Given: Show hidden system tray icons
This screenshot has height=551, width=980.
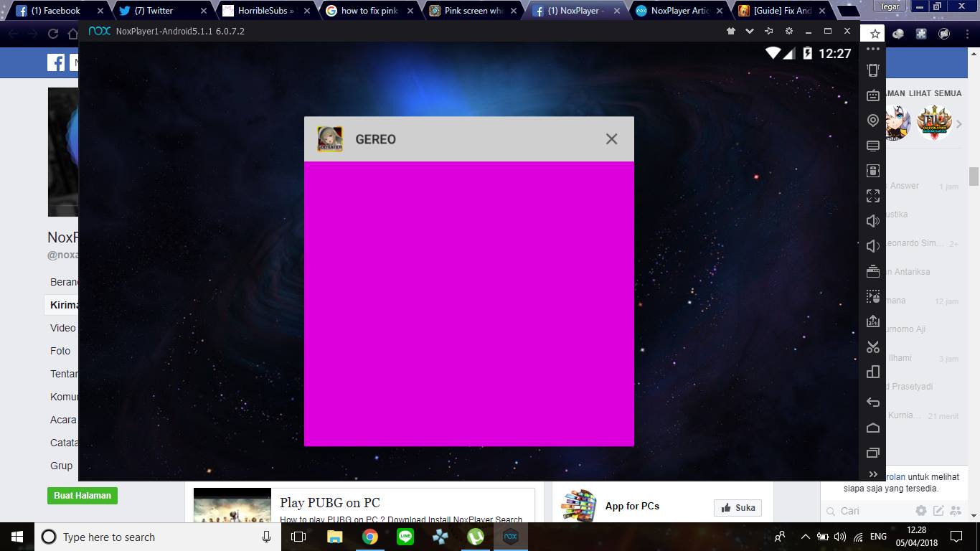Looking at the screenshot, I should (x=805, y=537).
